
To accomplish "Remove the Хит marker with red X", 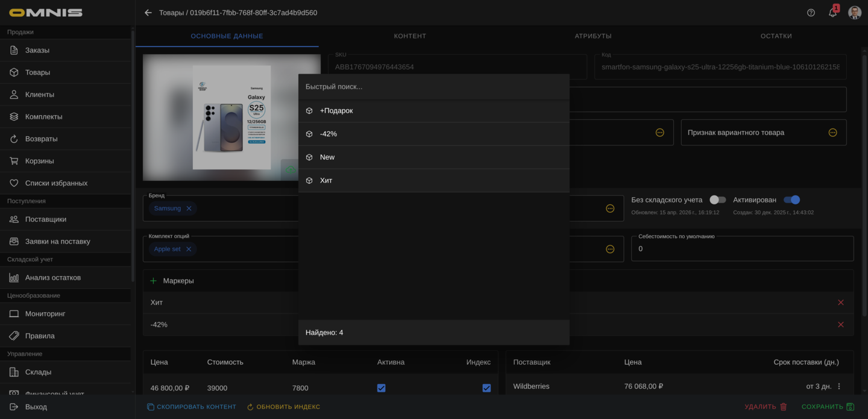I will (840, 303).
